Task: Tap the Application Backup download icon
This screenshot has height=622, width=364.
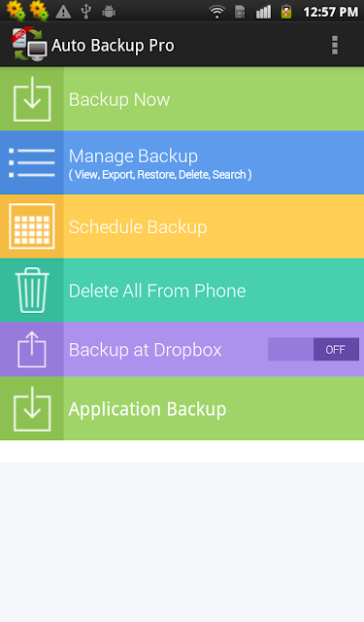Action: 32,408
